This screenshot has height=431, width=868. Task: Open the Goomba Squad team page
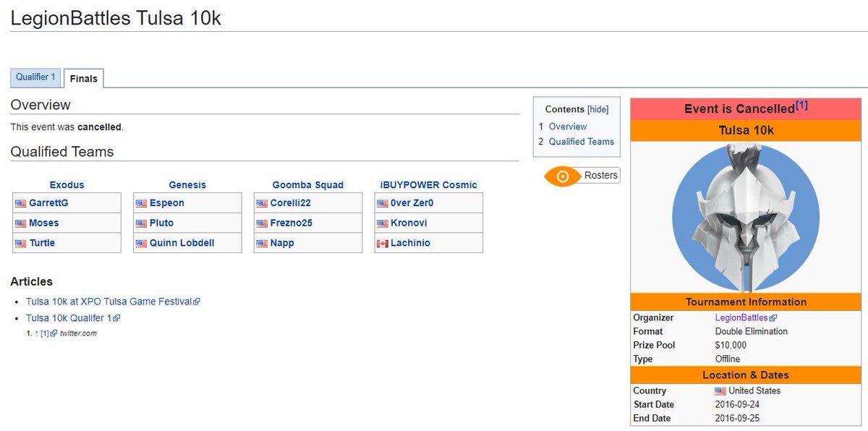click(x=308, y=185)
